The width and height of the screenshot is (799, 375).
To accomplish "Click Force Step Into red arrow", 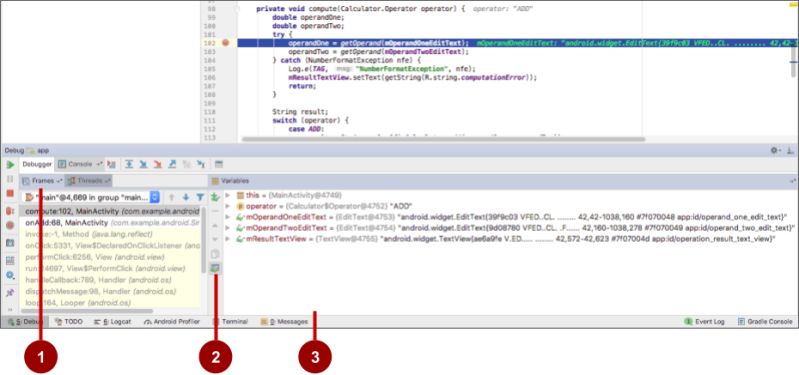I will 158,165.
